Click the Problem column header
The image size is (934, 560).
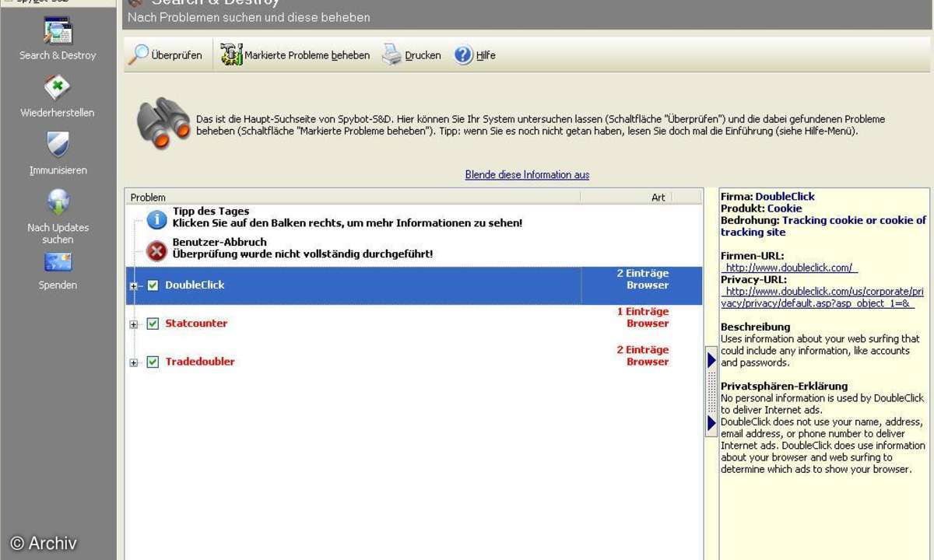[x=350, y=198]
